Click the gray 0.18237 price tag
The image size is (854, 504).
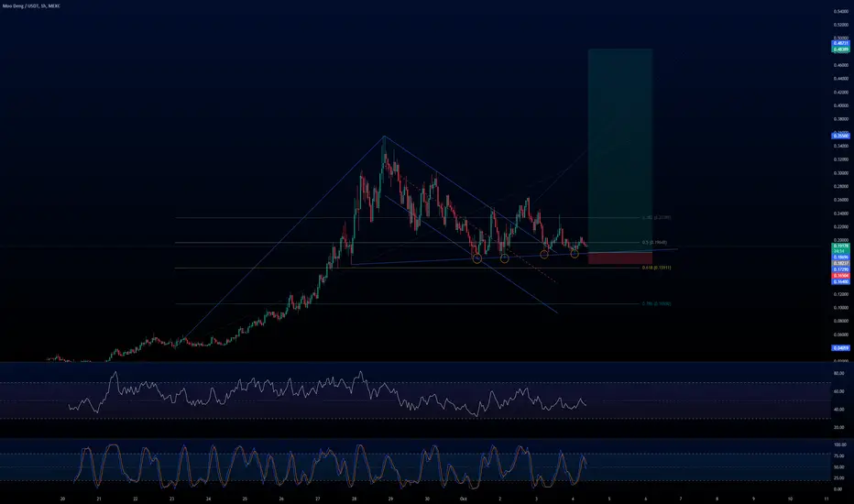(x=840, y=263)
